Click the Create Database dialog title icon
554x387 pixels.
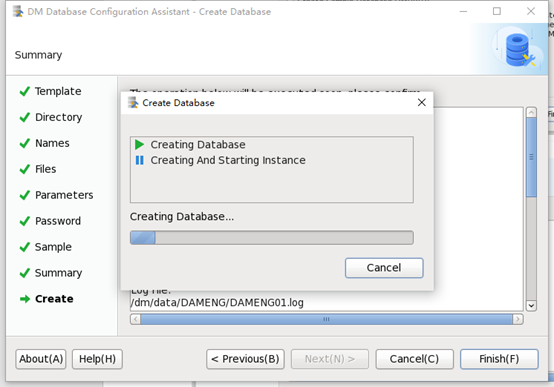click(133, 103)
